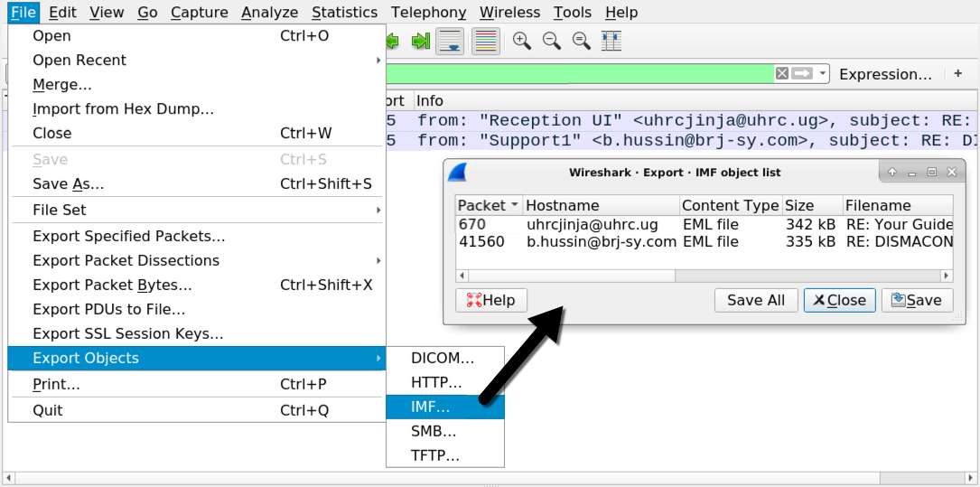Click the Filename column header
Image resolution: width=980 pixels, height=487 pixels.
[898, 205]
